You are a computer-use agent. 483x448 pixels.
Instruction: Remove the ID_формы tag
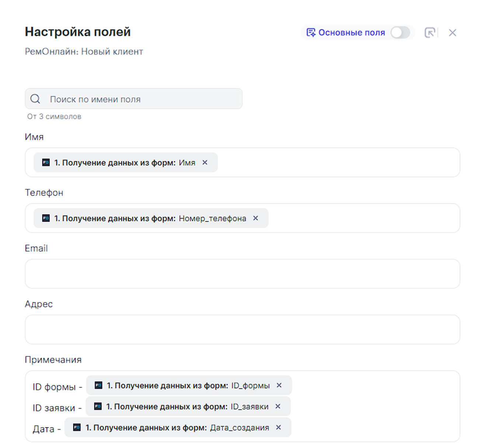(x=279, y=385)
